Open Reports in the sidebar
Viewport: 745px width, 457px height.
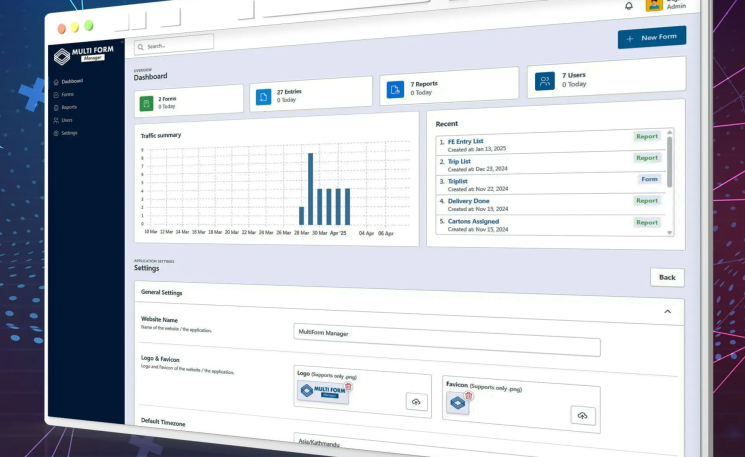(x=69, y=107)
